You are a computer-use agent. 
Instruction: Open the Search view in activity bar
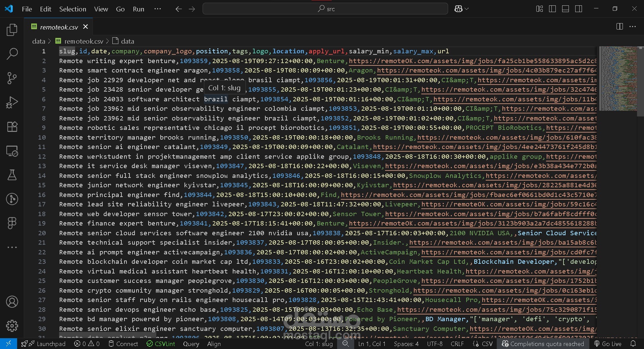(12, 54)
